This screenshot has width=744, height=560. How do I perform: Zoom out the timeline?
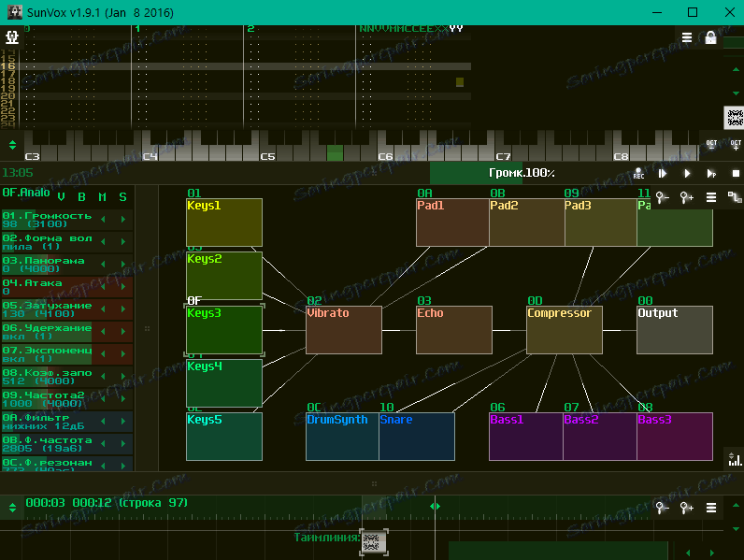[663, 508]
